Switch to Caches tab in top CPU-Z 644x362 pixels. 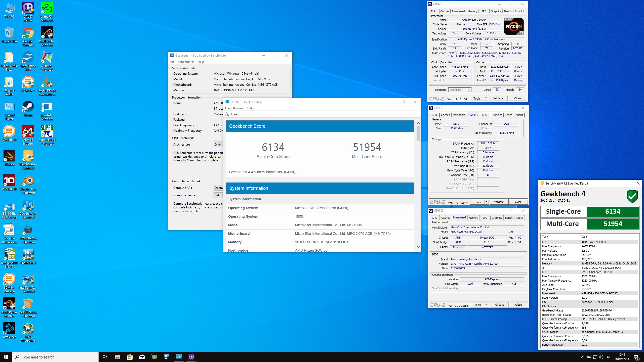click(x=445, y=11)
